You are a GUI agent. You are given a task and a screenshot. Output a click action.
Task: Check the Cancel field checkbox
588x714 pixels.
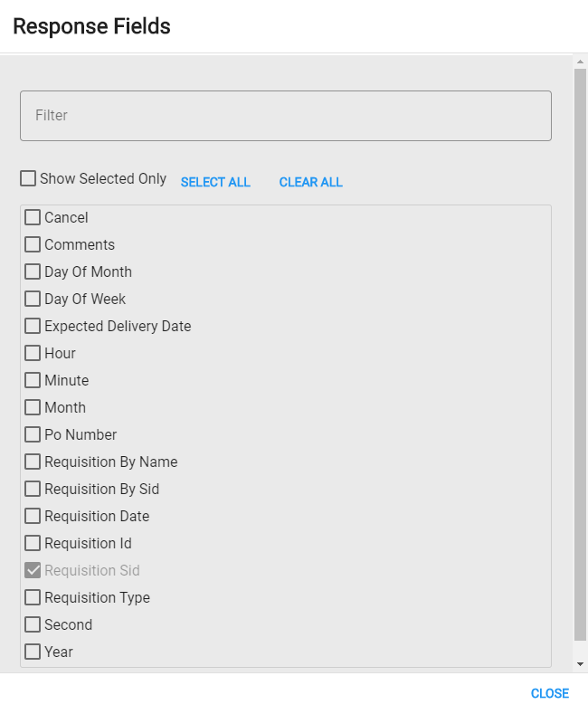[33, 218]
